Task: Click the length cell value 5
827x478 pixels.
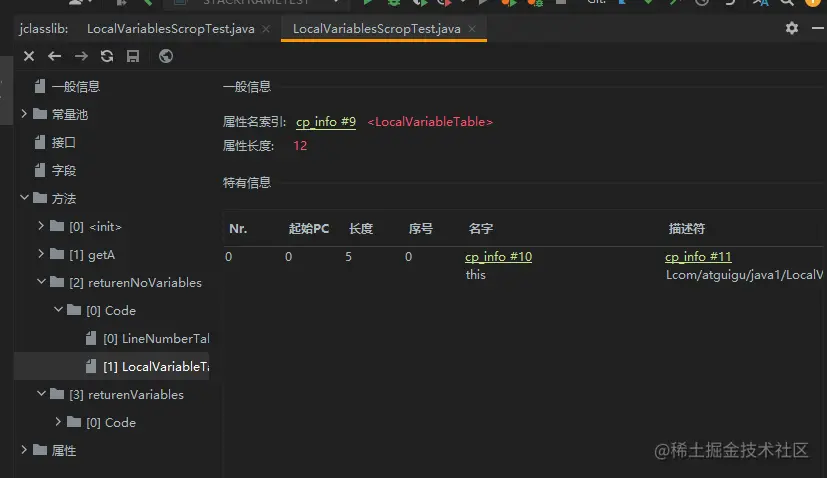Action: (349, 256)
